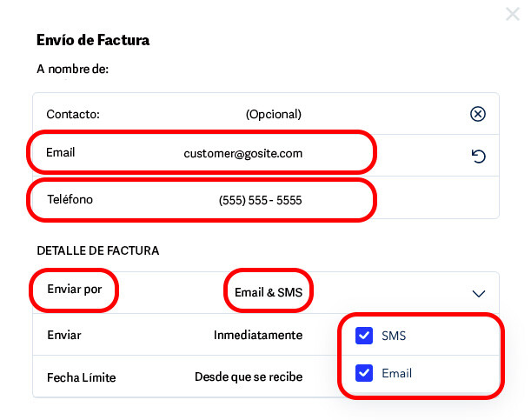Collapse the Enviar por chevron arrow
The width and height of the screenshot is (531, 420).
(478, 294)
